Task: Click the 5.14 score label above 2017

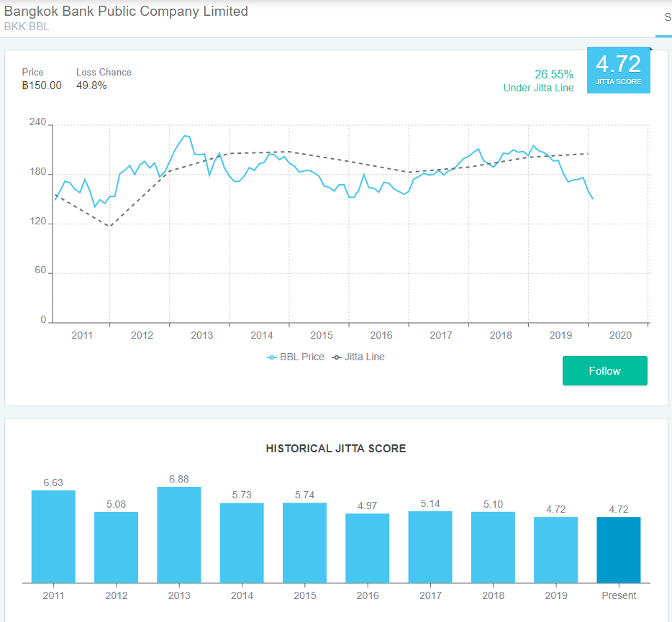Action: tap(430, 504)
